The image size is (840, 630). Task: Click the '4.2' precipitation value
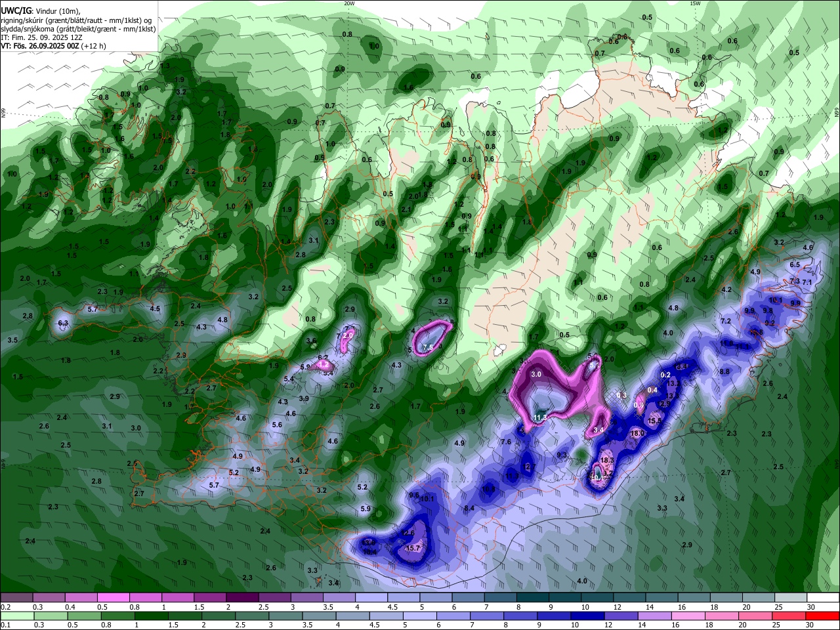pos(726,289)
